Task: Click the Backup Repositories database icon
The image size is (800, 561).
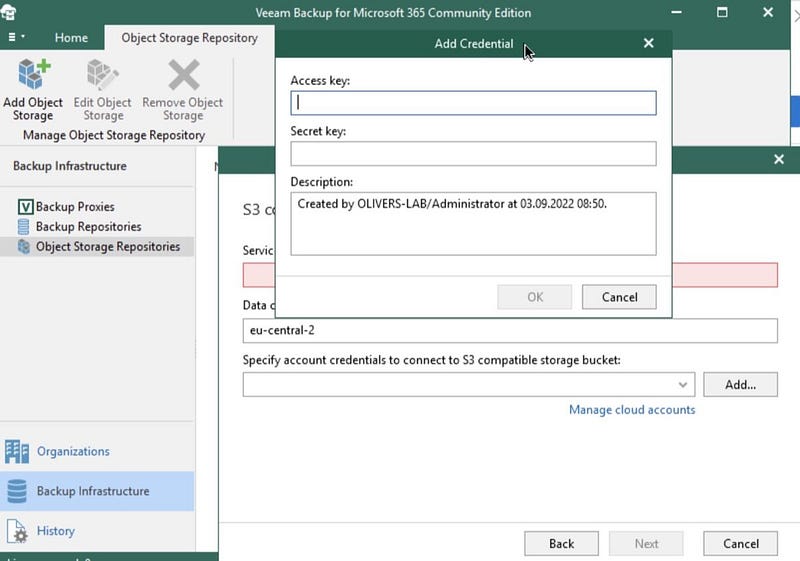Action: pos(23,226)
